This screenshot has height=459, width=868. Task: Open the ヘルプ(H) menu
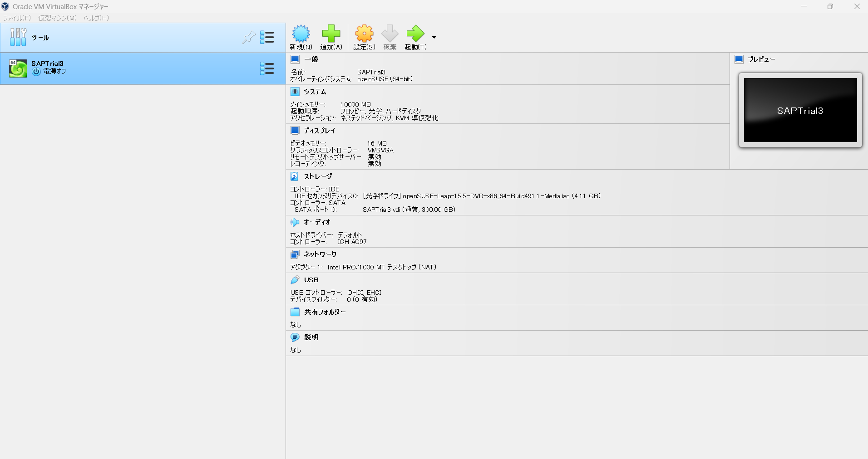coord(96,18)
